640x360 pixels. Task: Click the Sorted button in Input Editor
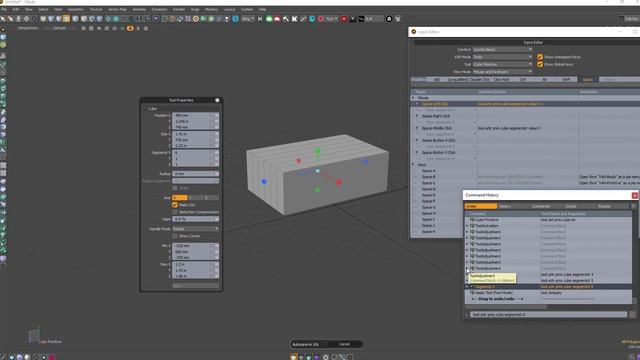click(x=587, y=80)
